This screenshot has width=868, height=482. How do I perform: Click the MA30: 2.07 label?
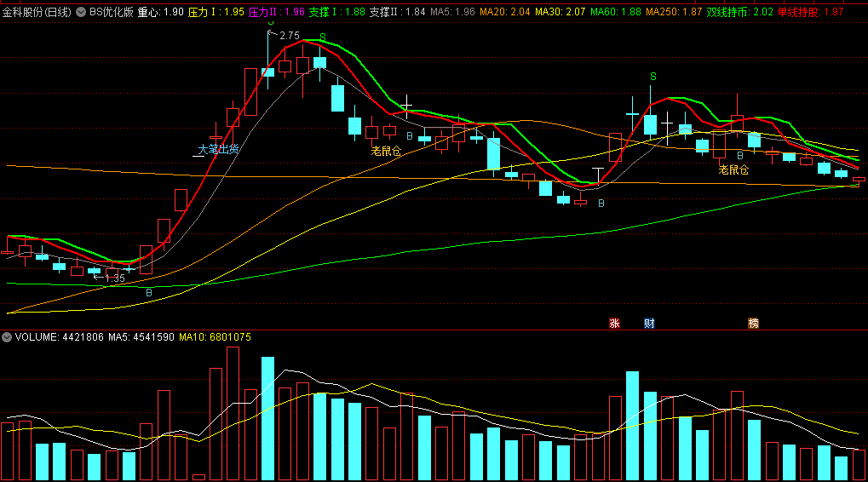click(560, 12)
